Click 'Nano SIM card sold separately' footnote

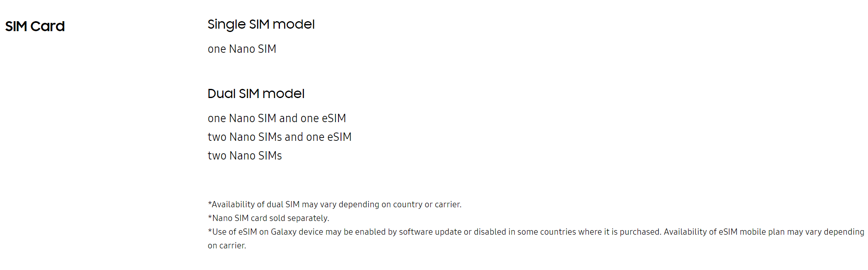(268, 218)
